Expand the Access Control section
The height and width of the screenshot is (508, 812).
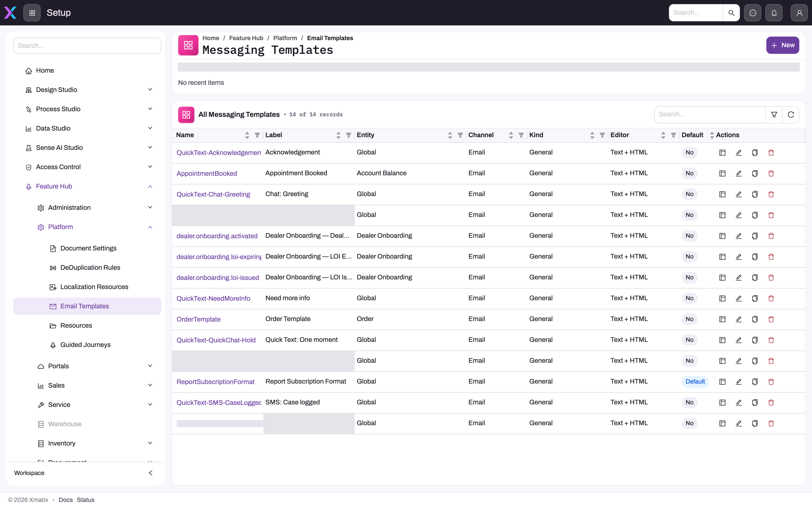point(87,167)
